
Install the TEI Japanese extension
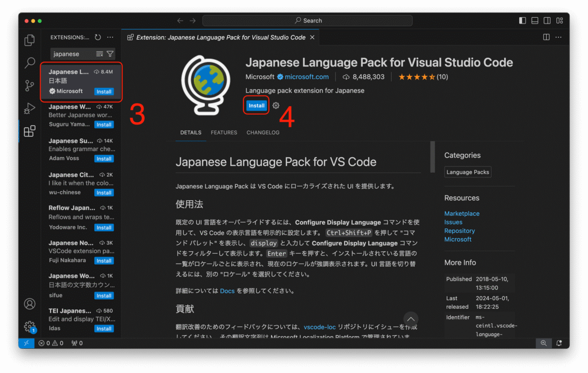[x=104, y=329]
